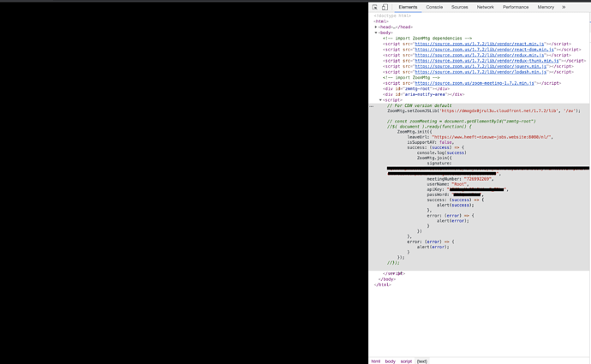Image resolution: width=591 pixels, height=364 pixels.
Task: Open the Performance tab
Action: (x=516, y=7)
